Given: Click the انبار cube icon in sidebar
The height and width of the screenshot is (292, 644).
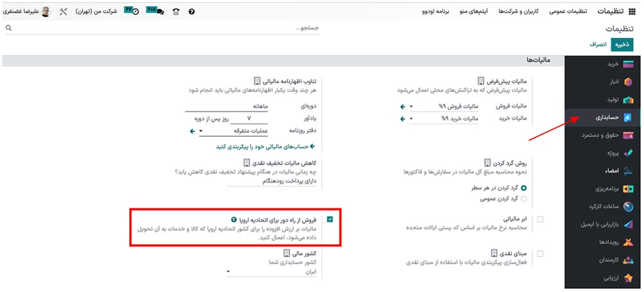Looking at the screenshot, I should click(629, 82).
